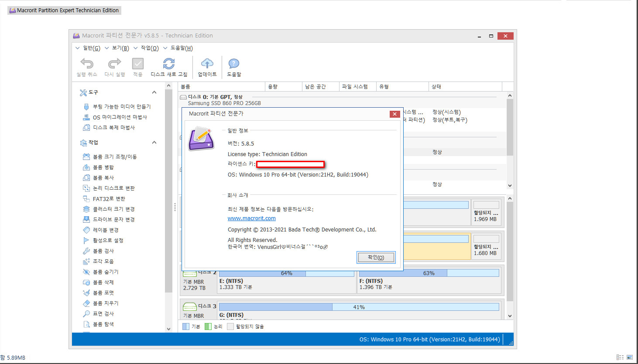This screenshot has width=638, height=364.
Task: Click the G: 41% usage bar
Action: [359, 307]
